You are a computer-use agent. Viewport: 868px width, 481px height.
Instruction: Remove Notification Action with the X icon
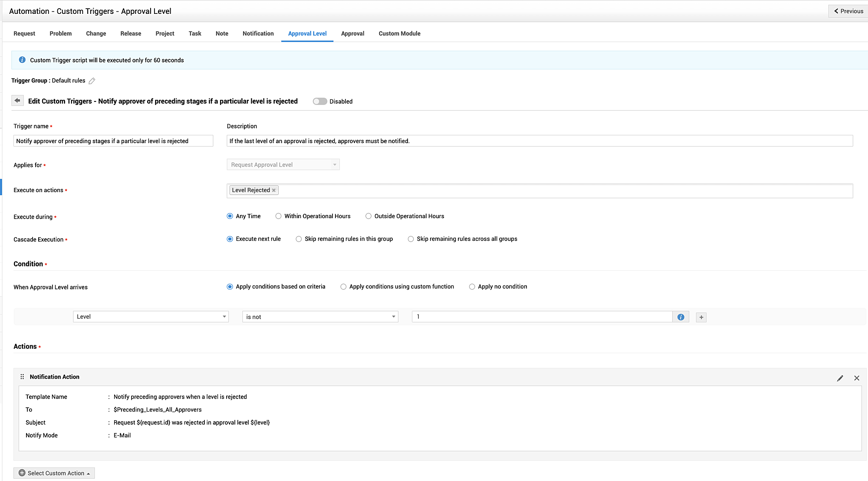coord(856,378)
